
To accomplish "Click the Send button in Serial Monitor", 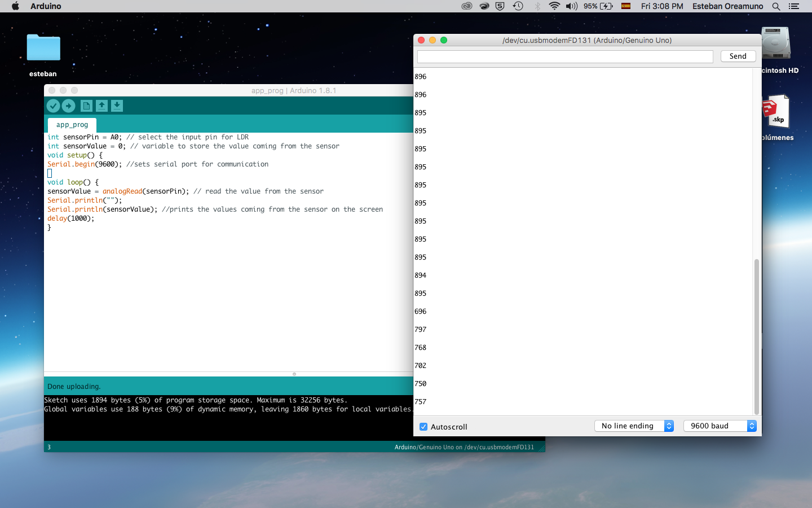I will tap(738, 56).
